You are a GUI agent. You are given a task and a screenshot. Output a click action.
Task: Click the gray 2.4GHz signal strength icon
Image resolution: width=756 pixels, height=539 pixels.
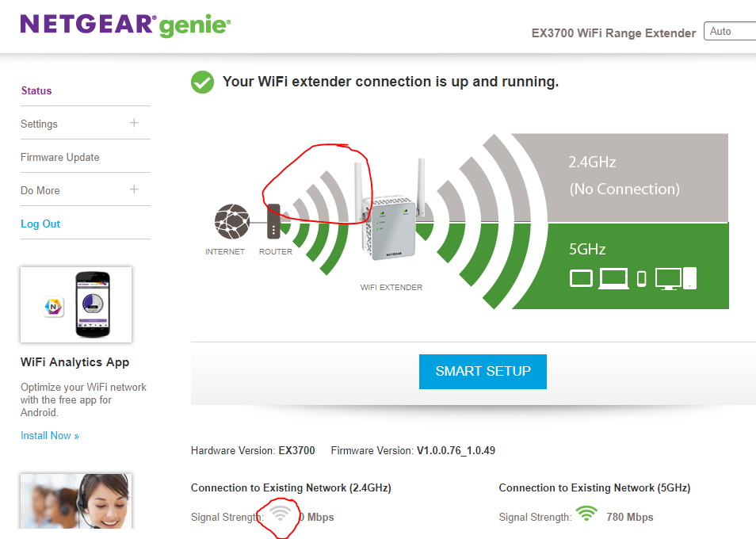tap(280, 514)
